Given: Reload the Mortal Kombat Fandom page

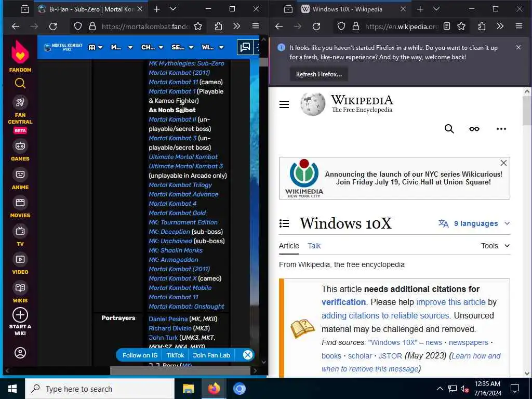Looking at the screenshot, I should point(53,26).
